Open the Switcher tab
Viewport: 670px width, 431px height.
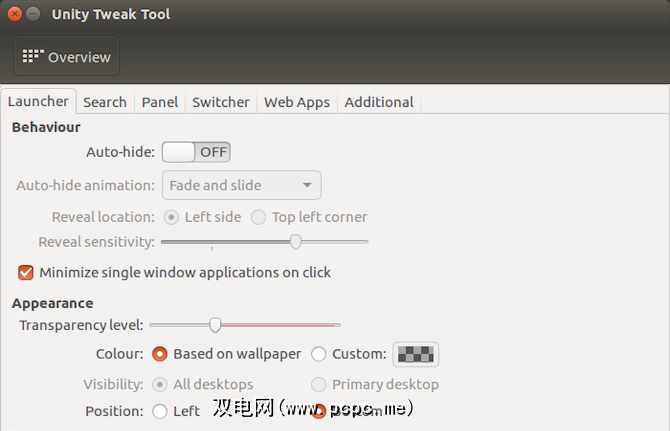pos(220,102)
